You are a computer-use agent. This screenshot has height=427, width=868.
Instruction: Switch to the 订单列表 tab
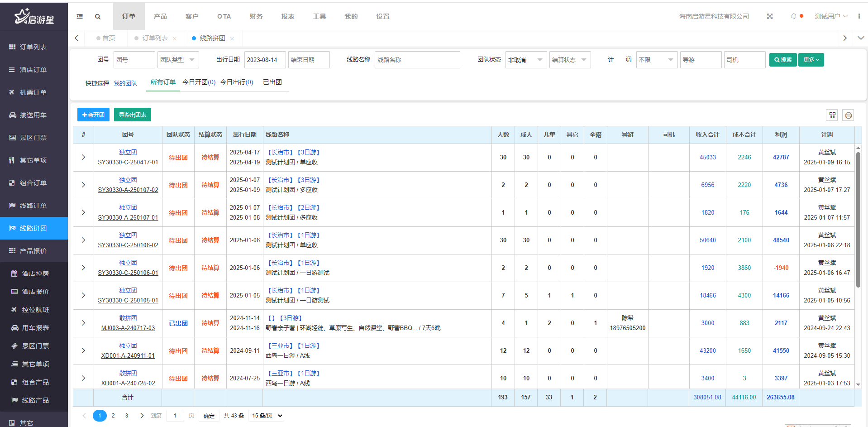155,38
